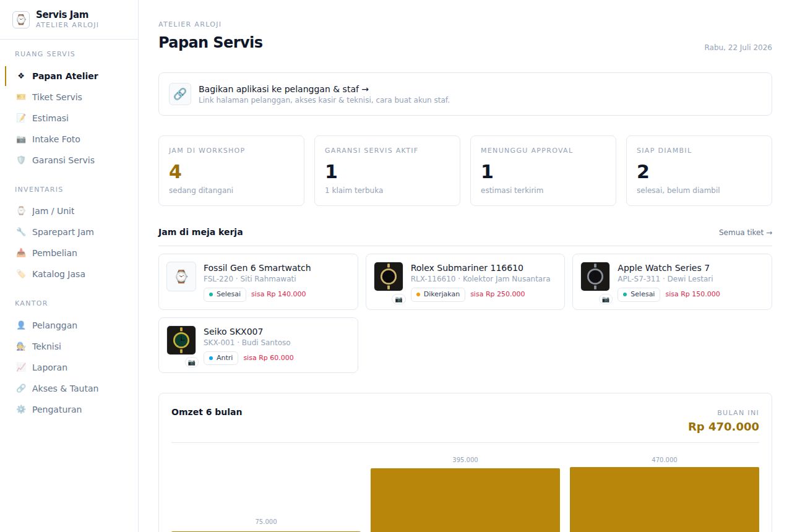This screenshot has width=792, height=532.
Task: Click the Servis Jam watch logo icon
Action: tap(21, 20)
